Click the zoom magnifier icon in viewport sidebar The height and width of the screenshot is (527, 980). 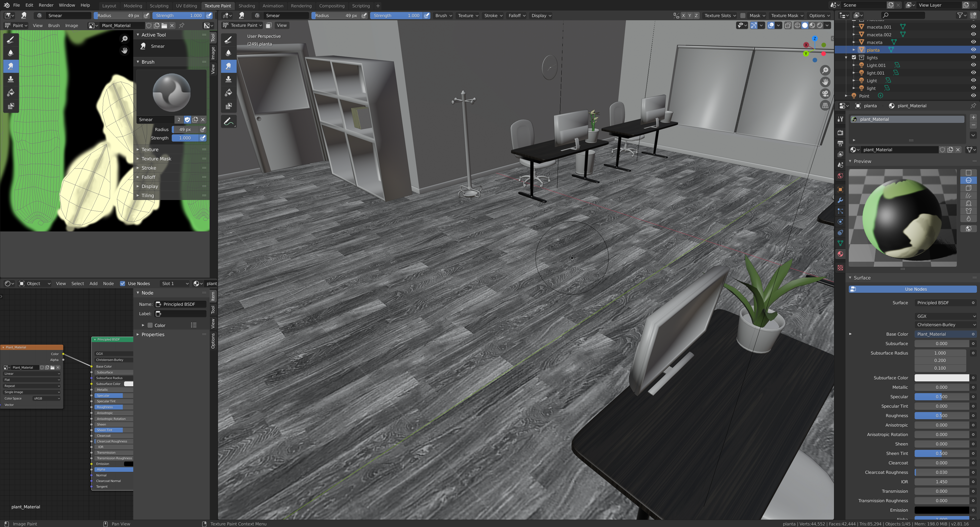click(825, 70)
